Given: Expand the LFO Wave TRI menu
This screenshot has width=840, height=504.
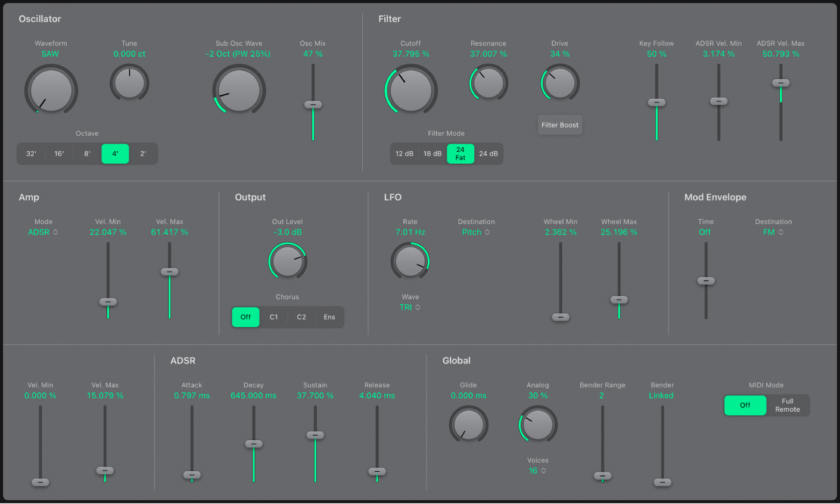Looking at the screenshot, I should coord(410,307).
